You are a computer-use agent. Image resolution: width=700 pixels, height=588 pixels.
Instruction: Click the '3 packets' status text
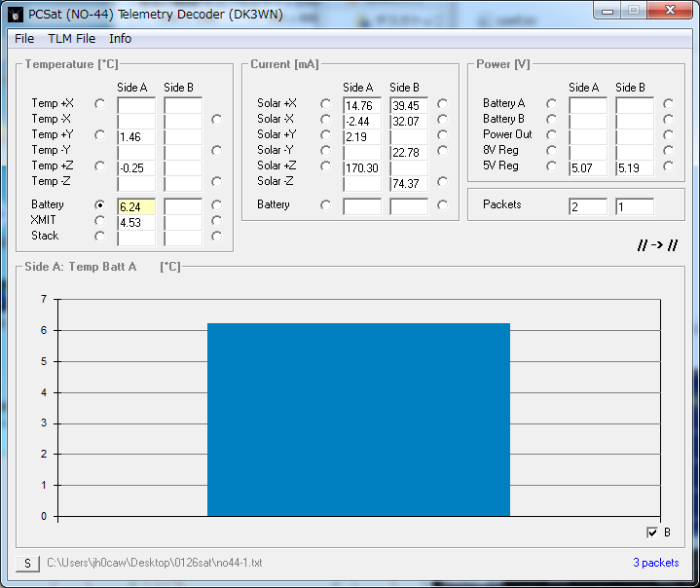coord(656,563)
